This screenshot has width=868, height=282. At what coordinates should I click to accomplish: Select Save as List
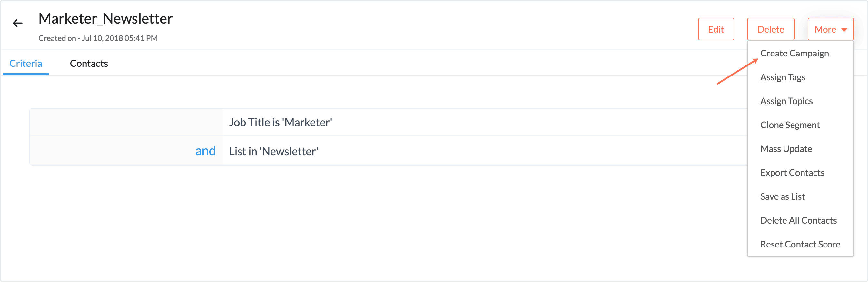782,197
